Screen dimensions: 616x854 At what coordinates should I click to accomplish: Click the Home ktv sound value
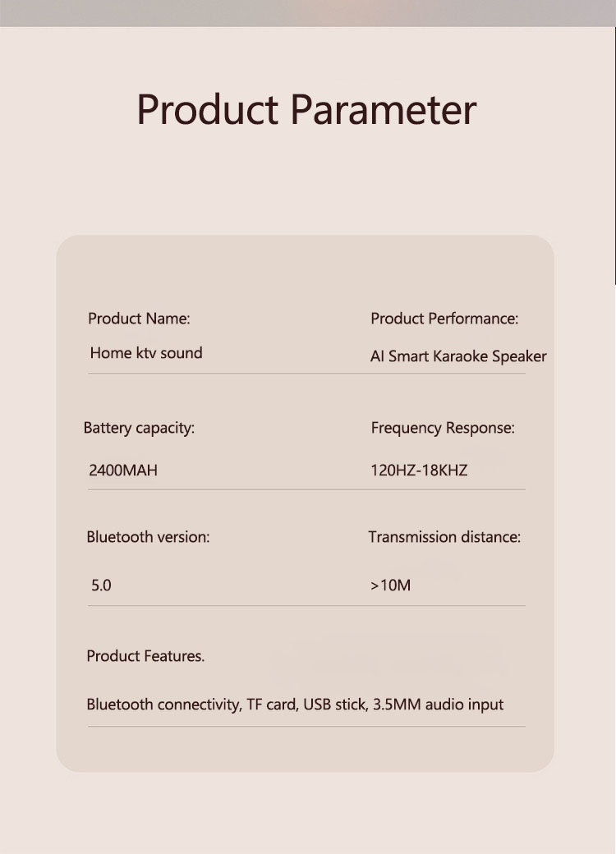[146, 353]
